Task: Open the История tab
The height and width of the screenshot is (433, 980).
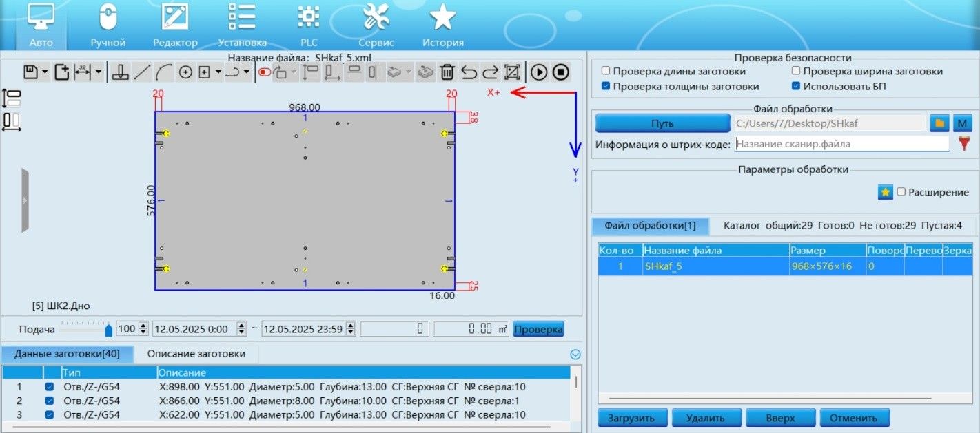Action: point(442,25)
